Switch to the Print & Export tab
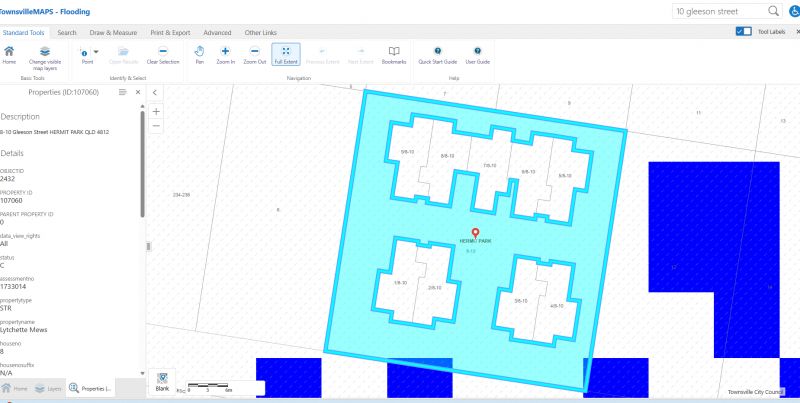 point(170,33)
